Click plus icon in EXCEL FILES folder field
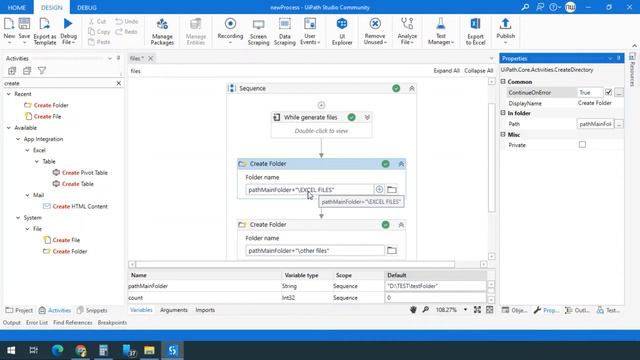This screenshot has height=360, width=640. coord(379,189)
